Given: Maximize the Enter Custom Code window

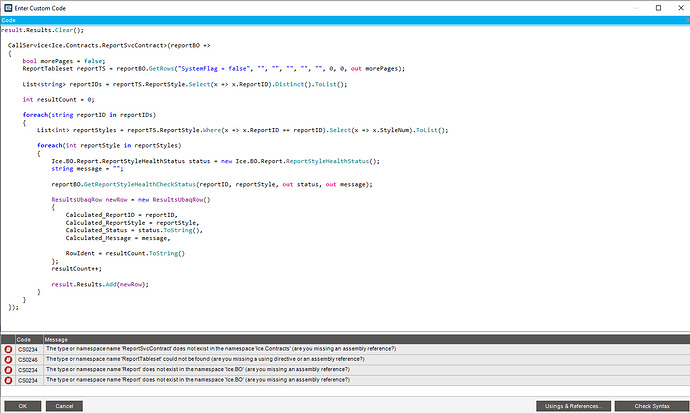Looking at the screenshot, I should point(658,8).
